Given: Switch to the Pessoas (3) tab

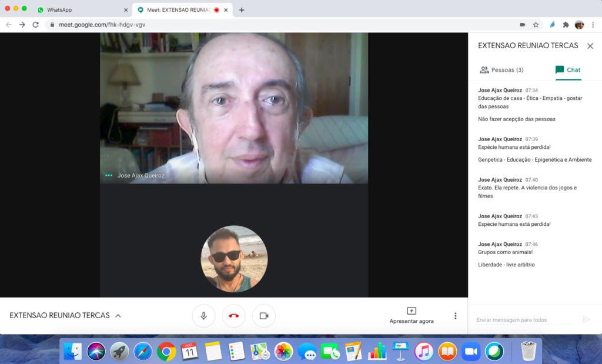Looking at the screenshot, I should click(x=501, y=70).
